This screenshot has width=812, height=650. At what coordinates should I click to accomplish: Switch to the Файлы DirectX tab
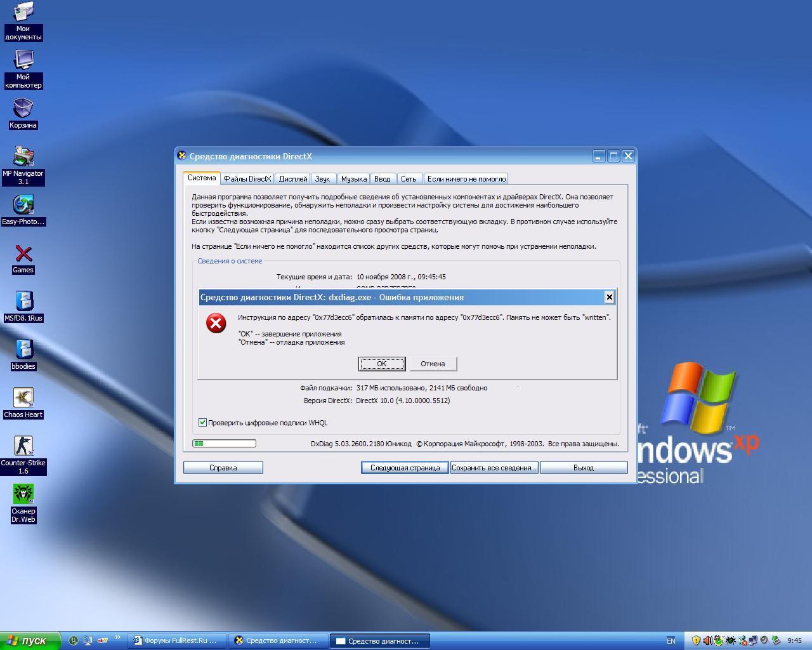tap(247, 179)
